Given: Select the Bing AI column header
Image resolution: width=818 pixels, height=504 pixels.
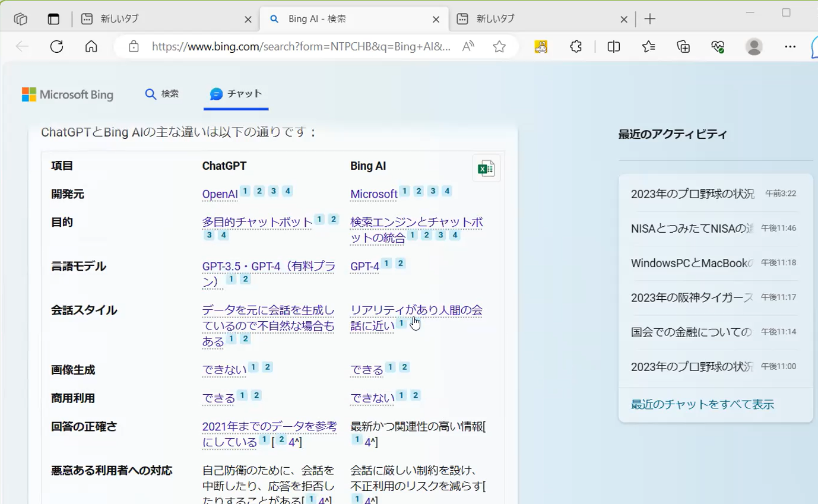Looking at the screenshot, I should (x=368, y=166).
